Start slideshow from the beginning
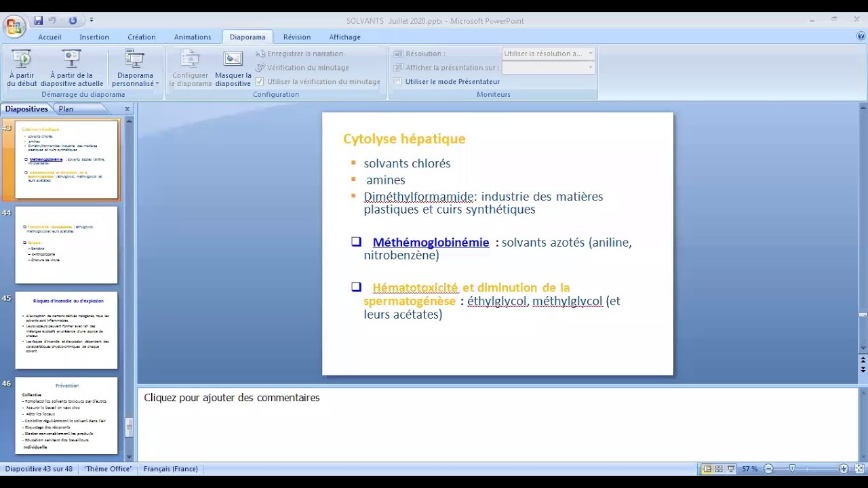Viewport: 868px width, 488px height. [x=22, y=68]
